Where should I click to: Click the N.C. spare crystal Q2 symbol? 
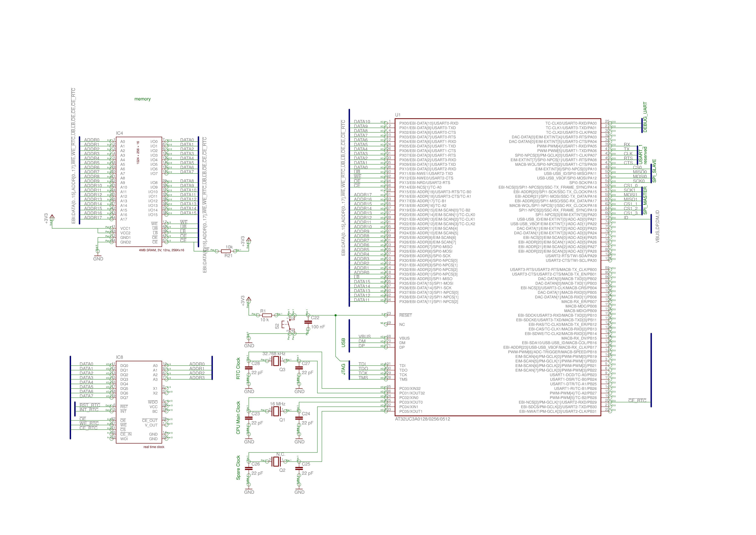click(x=276, y=461)
